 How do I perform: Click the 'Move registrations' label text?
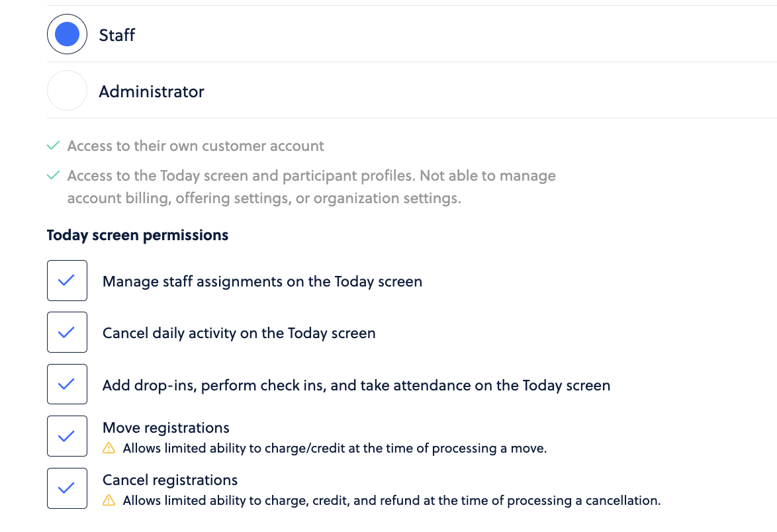pos(166,427)
